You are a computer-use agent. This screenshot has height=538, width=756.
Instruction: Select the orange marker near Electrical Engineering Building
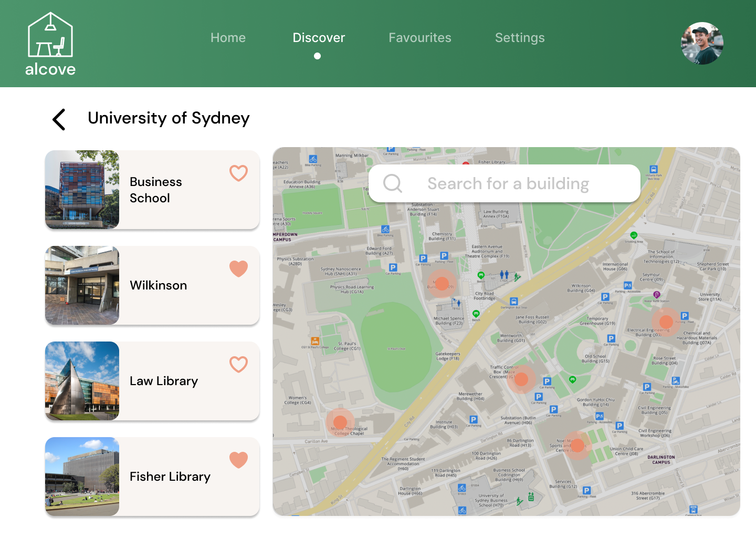click(666, 322)
